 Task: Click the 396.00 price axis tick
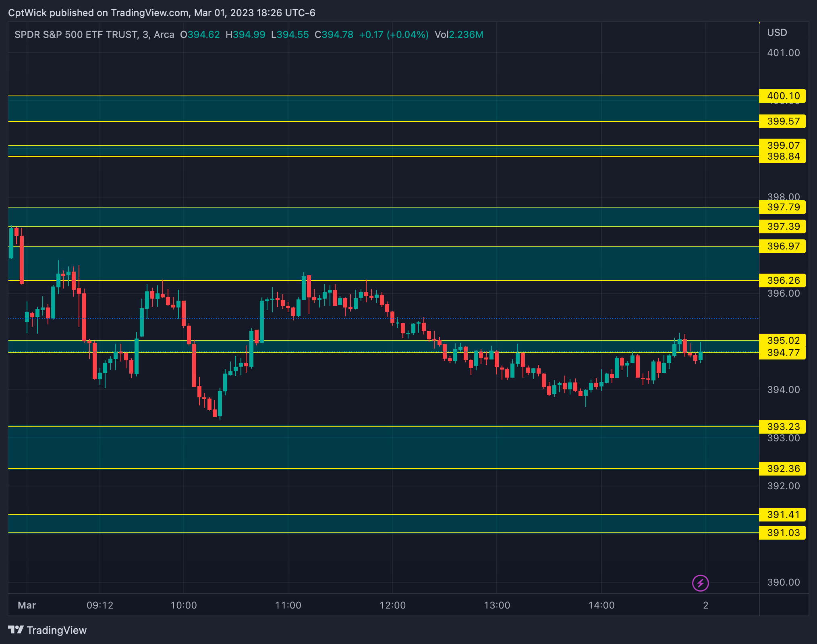(783, 293)
